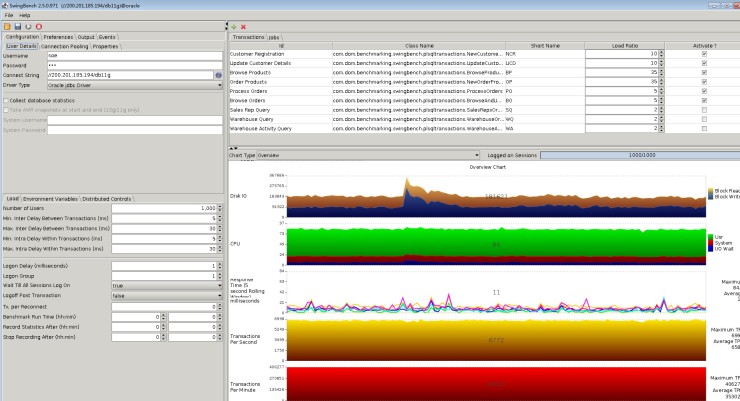Click the open configuration file icon

(7, 26)
